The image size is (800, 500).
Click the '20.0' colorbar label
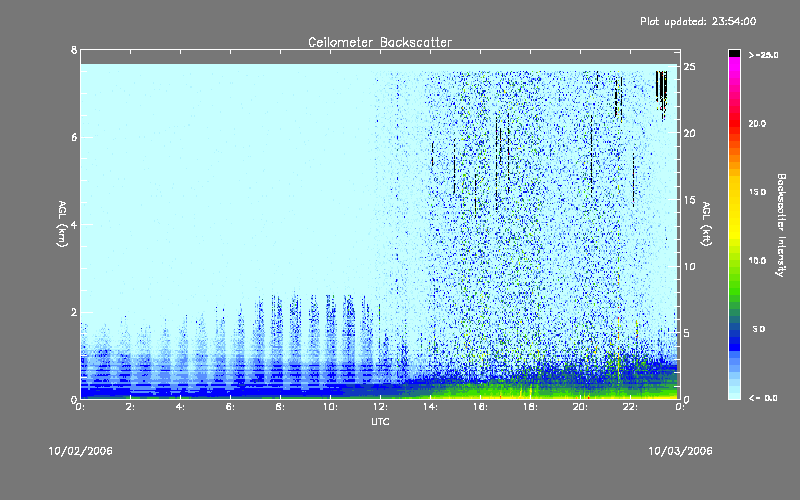click(x=757, y=123)
